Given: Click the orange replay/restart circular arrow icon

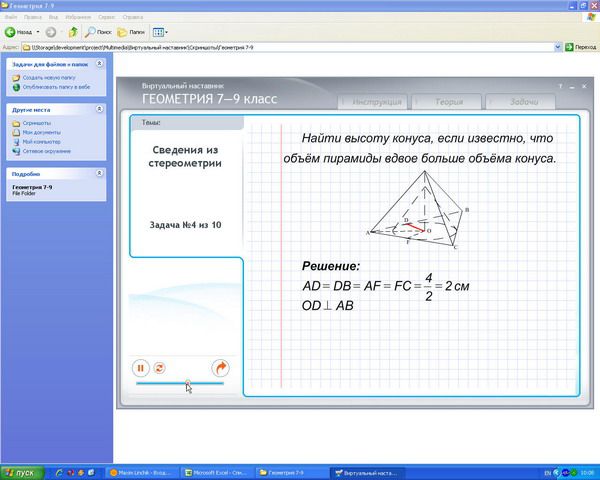Looking at the screenshot, I should click(x=159, y=369).
